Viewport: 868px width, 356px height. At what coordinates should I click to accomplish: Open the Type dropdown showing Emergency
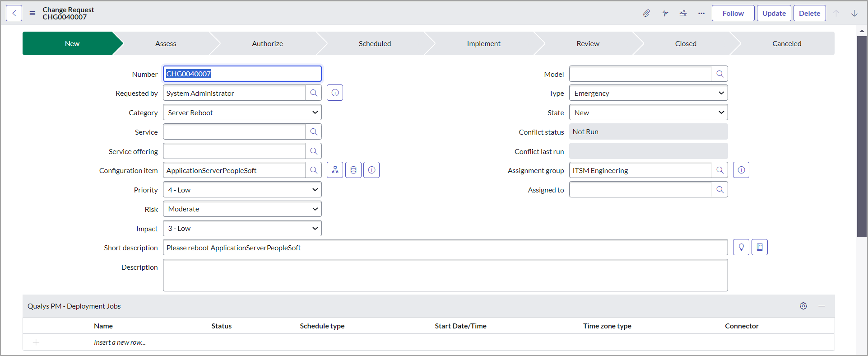pyautogui.click(x=648, y=93)
